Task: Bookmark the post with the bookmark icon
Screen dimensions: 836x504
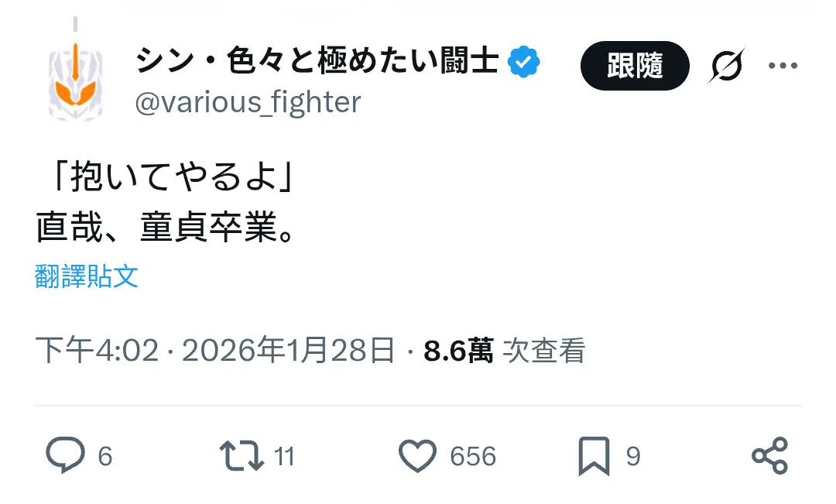Action: (594, 456)
